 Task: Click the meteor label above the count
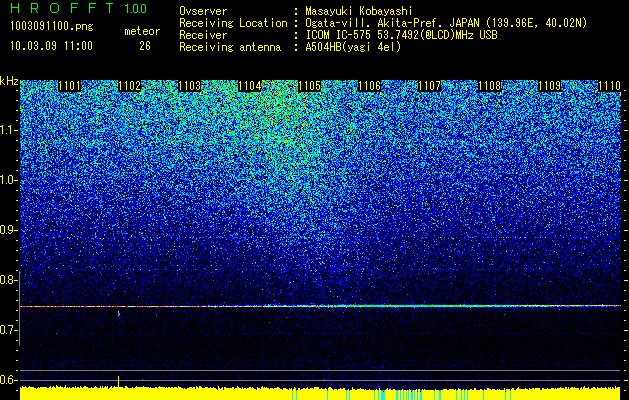pyautogui.click(x=142, y=31)
